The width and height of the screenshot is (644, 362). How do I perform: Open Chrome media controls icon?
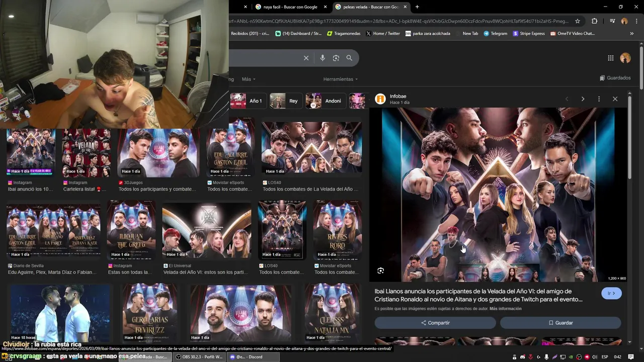[x=612, y=21]
